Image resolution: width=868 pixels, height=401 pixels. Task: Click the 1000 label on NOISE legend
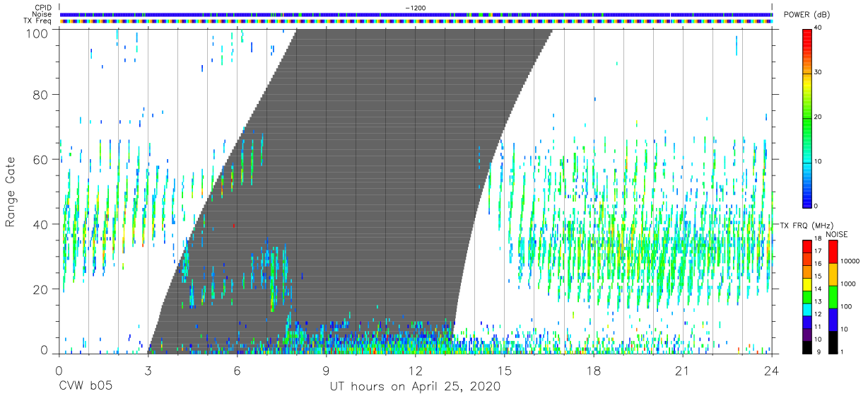click(849, 284)
